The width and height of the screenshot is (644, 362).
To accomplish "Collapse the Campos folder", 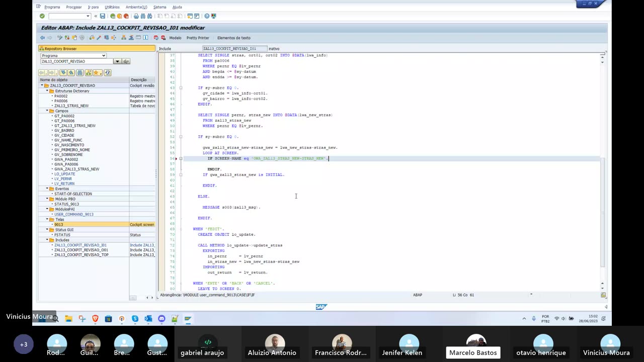I will coord(47,111).
